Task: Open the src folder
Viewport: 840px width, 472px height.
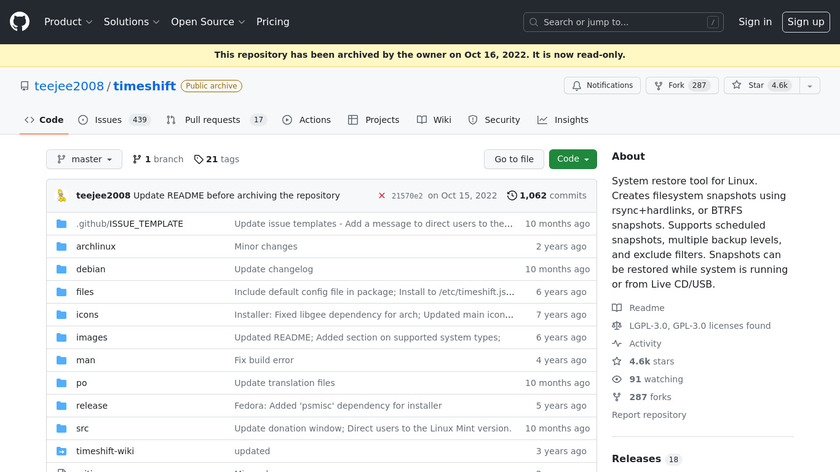Action: 82,429
